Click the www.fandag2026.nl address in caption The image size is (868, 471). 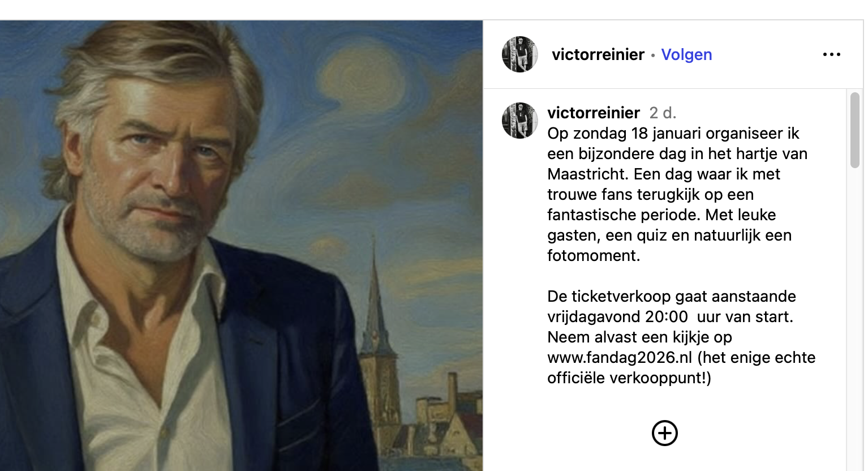click(620, 357)
